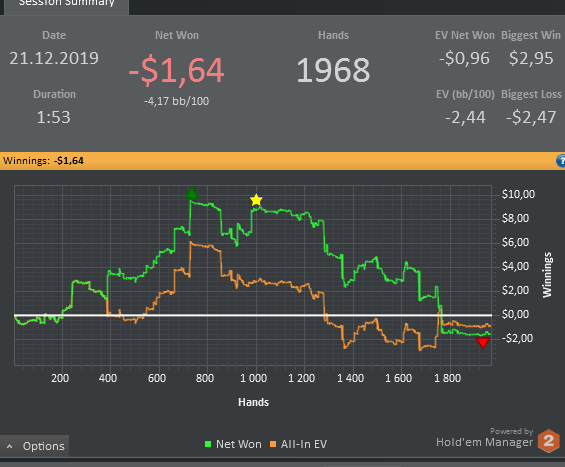Click the Biggest Loss value -$2,47
565x467 pixels.
[531, 117]
